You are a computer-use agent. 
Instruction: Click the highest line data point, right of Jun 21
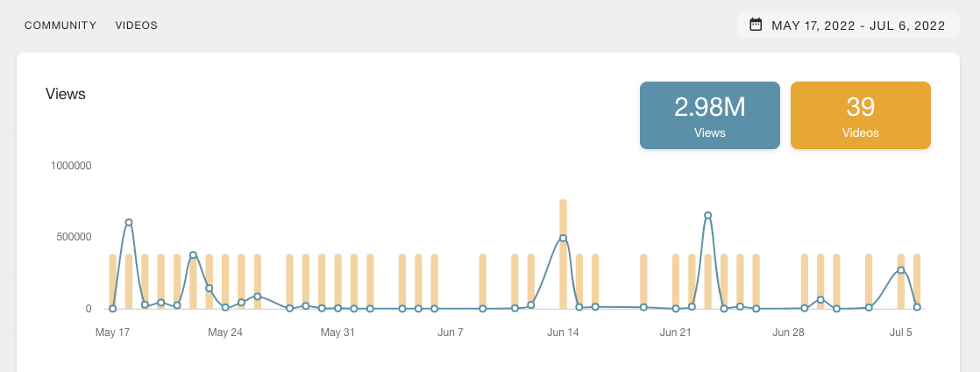click(x=707, y=215)
